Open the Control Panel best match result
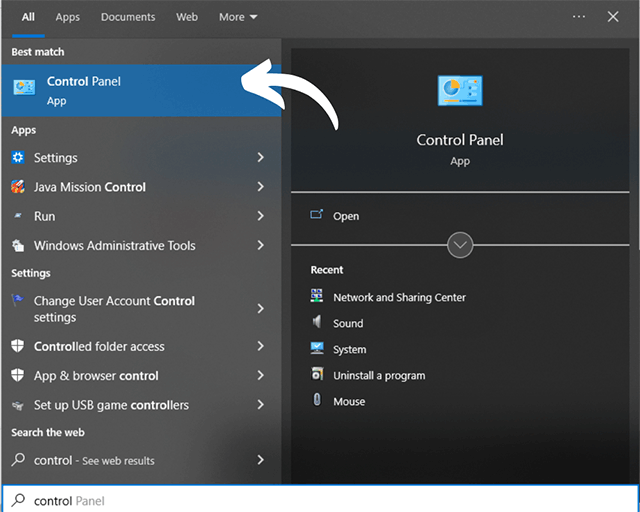This screenshot has width=640, height=512. [x=141, y=90]
